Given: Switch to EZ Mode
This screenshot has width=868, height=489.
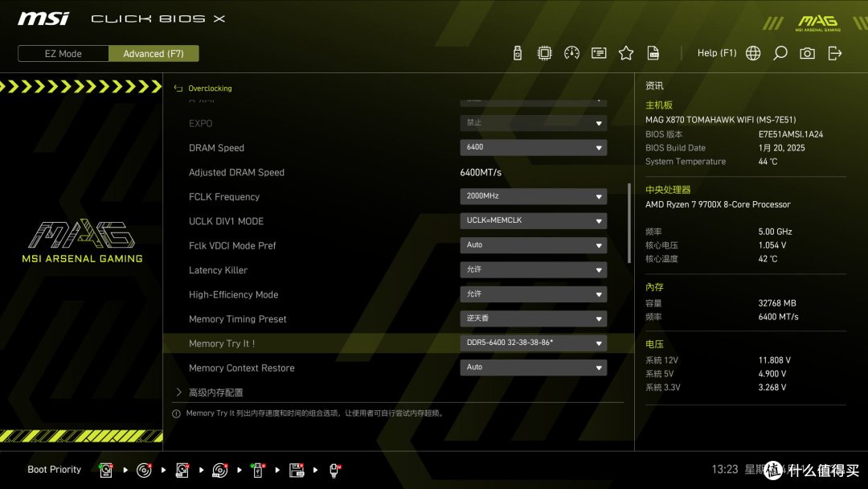Looking at the screenshot, I should (63, 54).
